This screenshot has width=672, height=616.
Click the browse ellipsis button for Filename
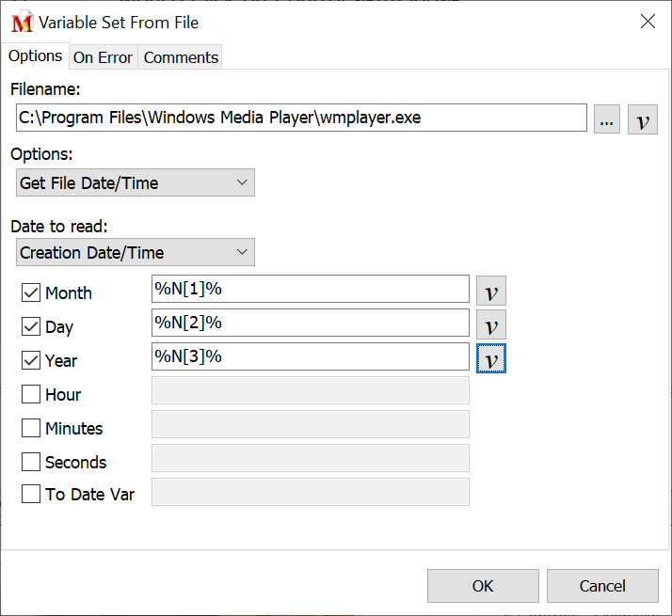(607, 119)
